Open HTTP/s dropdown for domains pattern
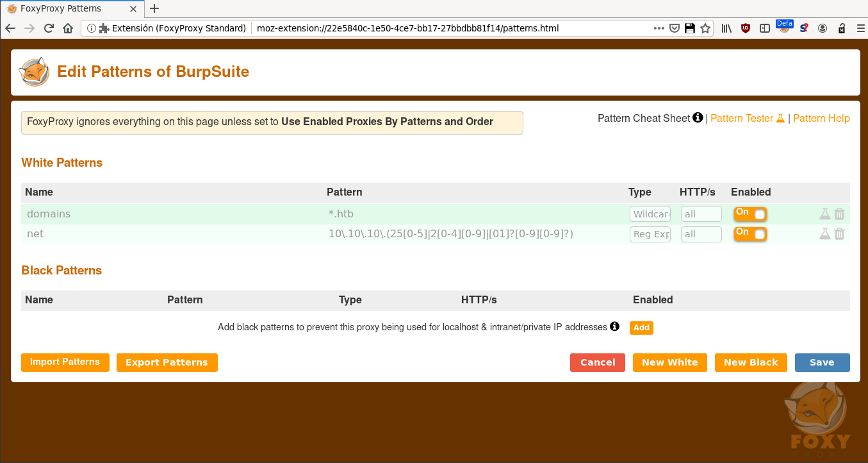868x463 pixels. (x=701, y=214)
